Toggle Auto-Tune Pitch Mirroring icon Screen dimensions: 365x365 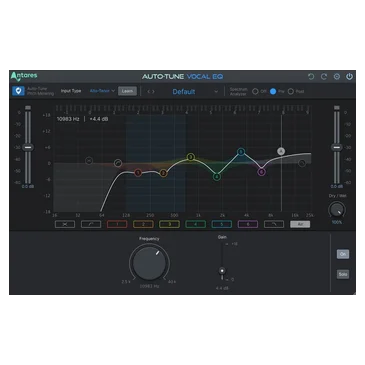tap(18, 91)
